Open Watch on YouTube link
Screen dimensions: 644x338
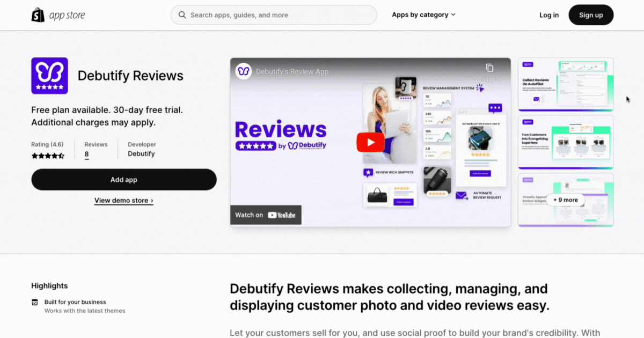click(266, 215)
